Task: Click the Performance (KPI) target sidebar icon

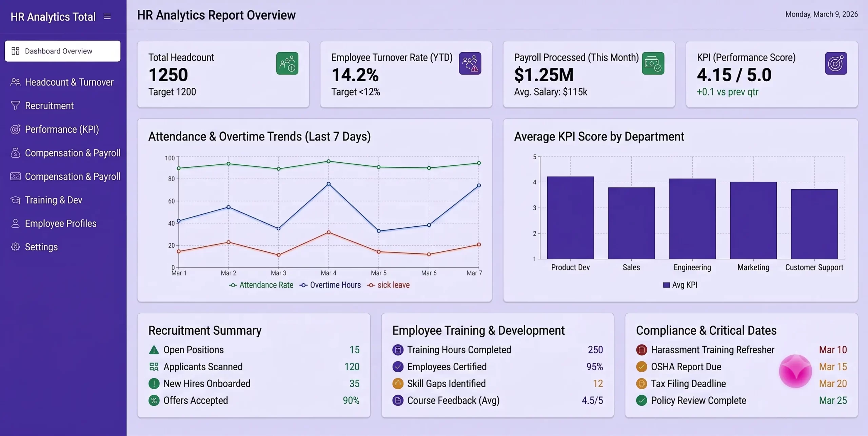Action: tap(15, 129)
